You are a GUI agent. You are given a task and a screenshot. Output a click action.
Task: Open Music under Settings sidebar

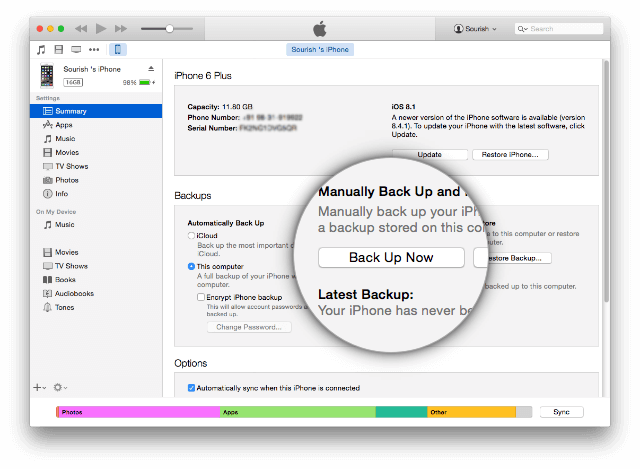[x=96, y=139]
